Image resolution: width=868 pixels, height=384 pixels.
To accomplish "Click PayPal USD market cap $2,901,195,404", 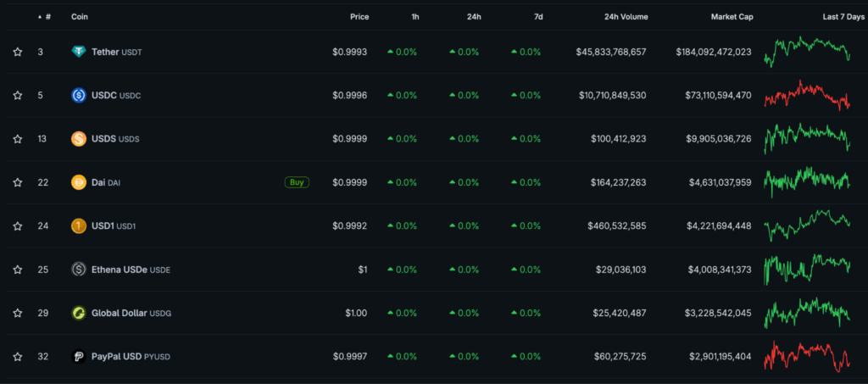I will 721,357.
